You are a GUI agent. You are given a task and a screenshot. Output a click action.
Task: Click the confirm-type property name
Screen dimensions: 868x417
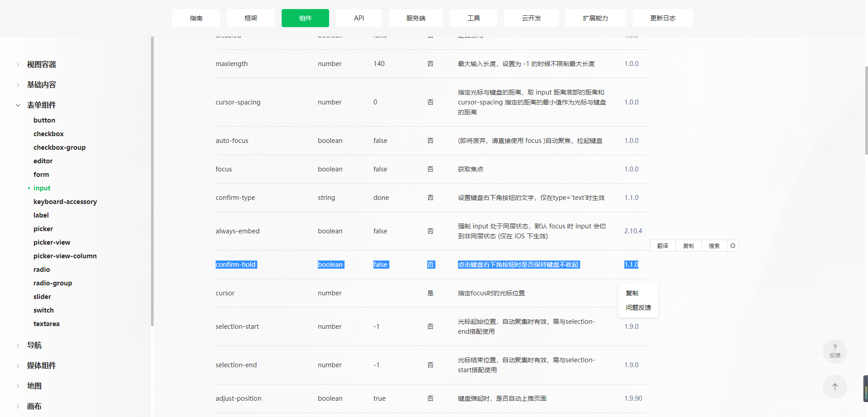pyautogui.click(x=235, y=198)
